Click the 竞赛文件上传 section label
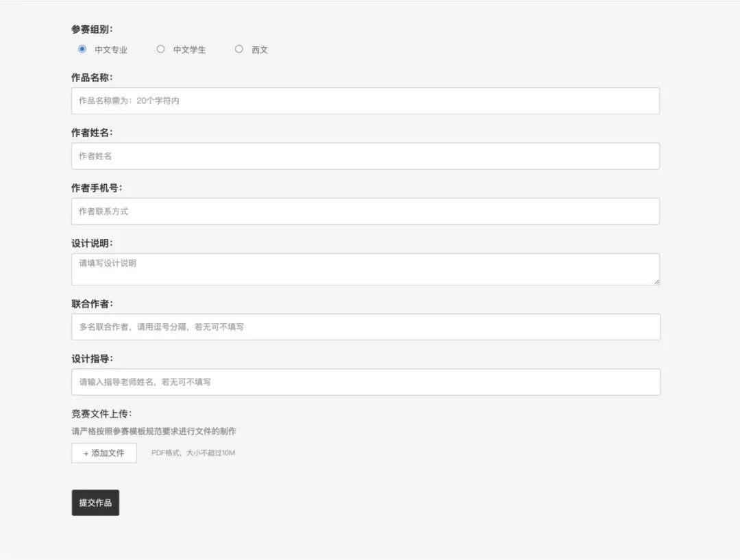 pos(101,414)
